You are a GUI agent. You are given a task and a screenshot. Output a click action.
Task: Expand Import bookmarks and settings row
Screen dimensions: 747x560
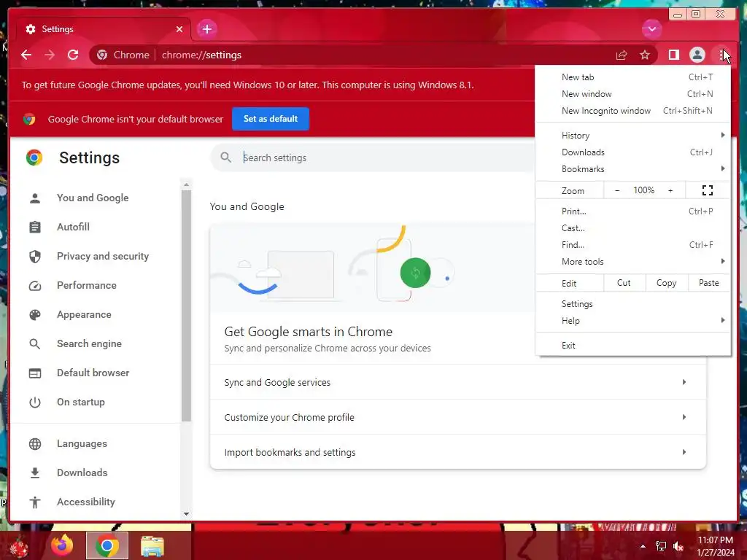[x=458, y=452]
